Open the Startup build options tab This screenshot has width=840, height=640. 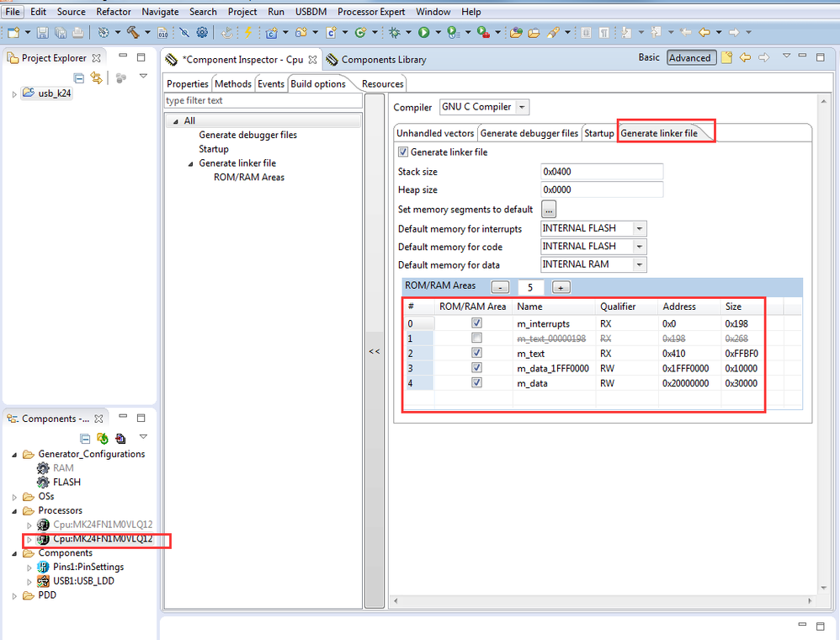[599, 133]
